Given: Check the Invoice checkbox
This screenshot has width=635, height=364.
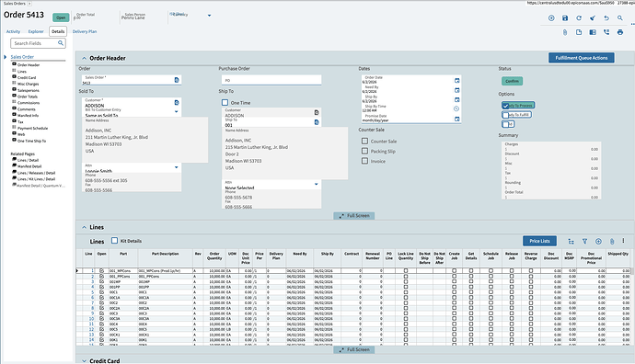Looking at the screenshot, I should pos(364,161).
